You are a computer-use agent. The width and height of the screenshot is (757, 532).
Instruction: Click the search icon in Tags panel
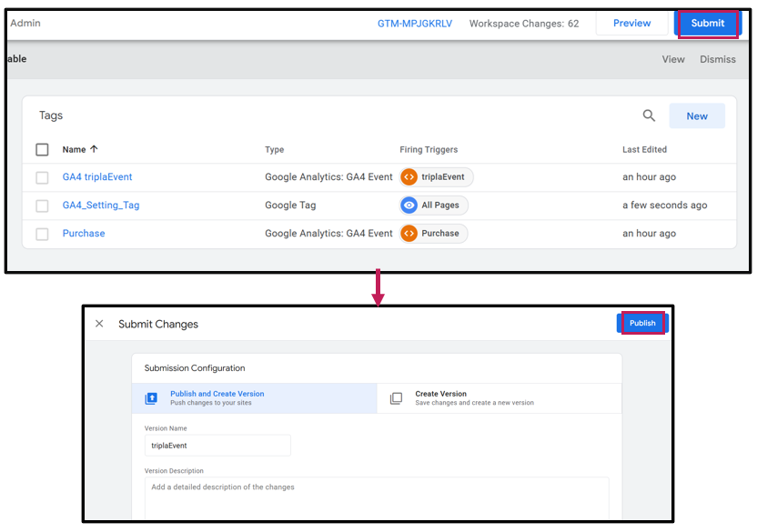coord(649,115)
